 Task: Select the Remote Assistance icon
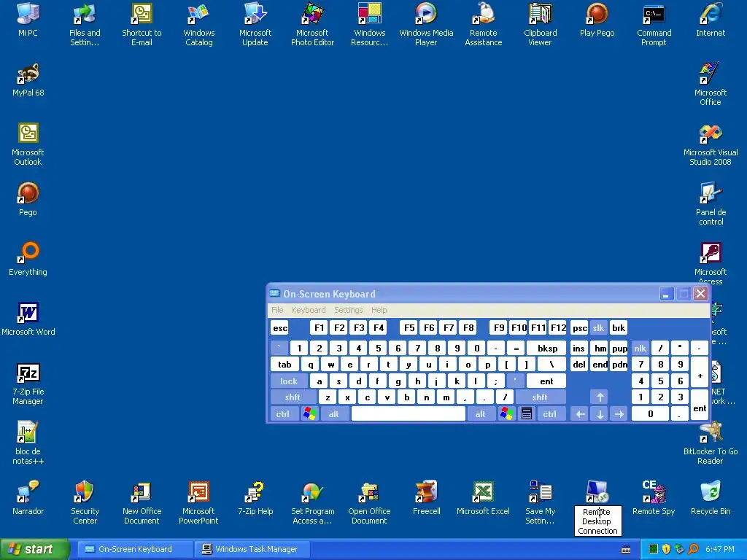click(483, 15)
